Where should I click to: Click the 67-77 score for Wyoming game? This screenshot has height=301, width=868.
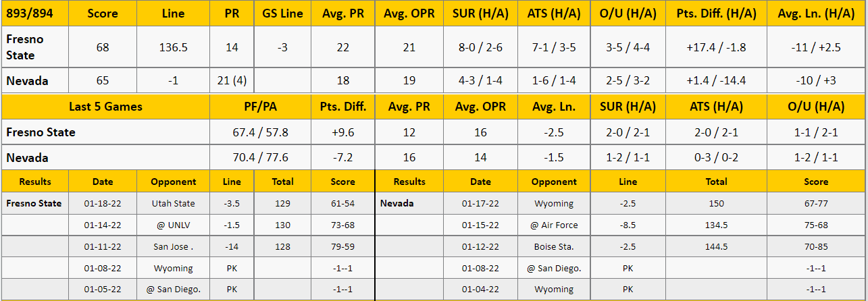tap(816, 203)
